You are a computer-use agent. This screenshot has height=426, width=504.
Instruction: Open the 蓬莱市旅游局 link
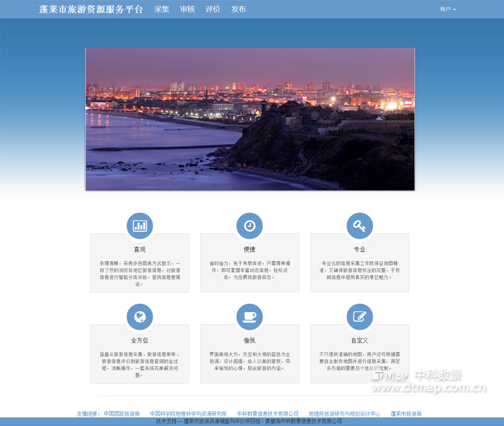[x=406, y=413]
